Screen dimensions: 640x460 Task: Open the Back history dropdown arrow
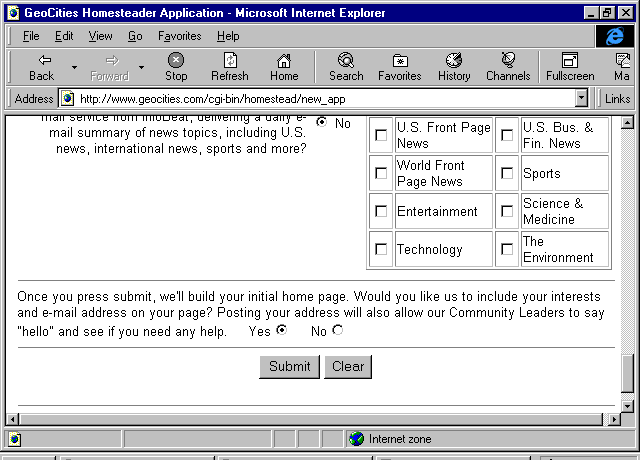(x=74, y=67)
